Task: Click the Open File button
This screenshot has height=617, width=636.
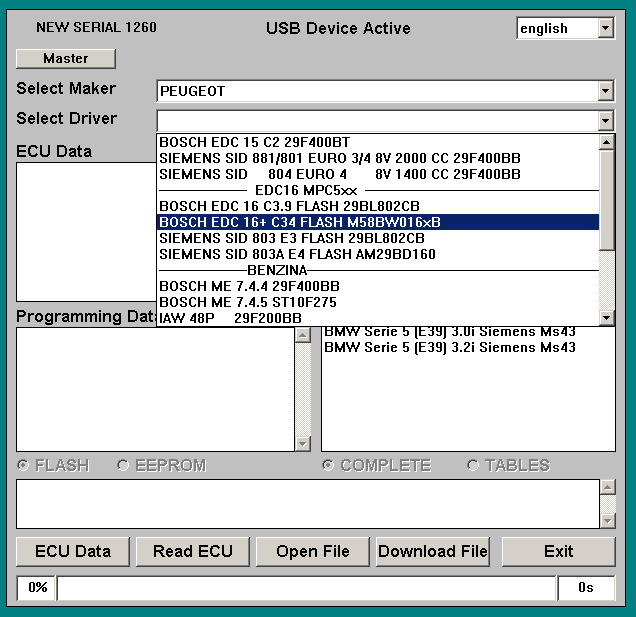Action: pos(313,552)
